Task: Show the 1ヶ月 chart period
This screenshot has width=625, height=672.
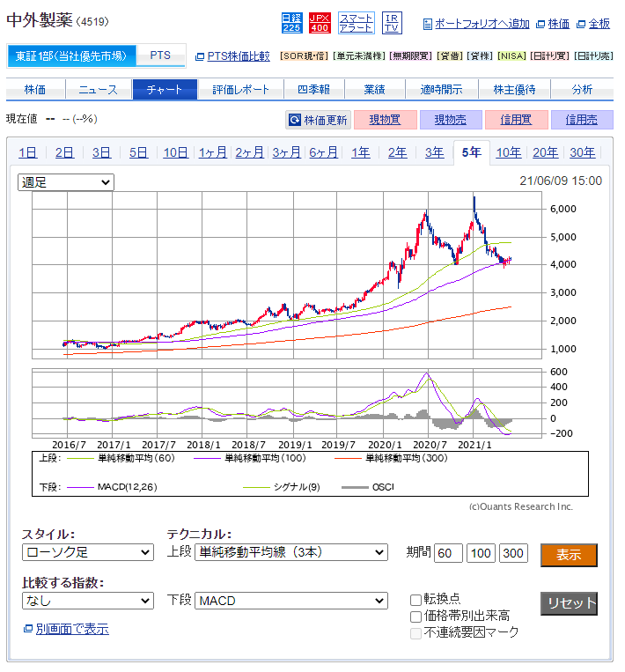Action: pyautogui.click(x=212, y=152)
